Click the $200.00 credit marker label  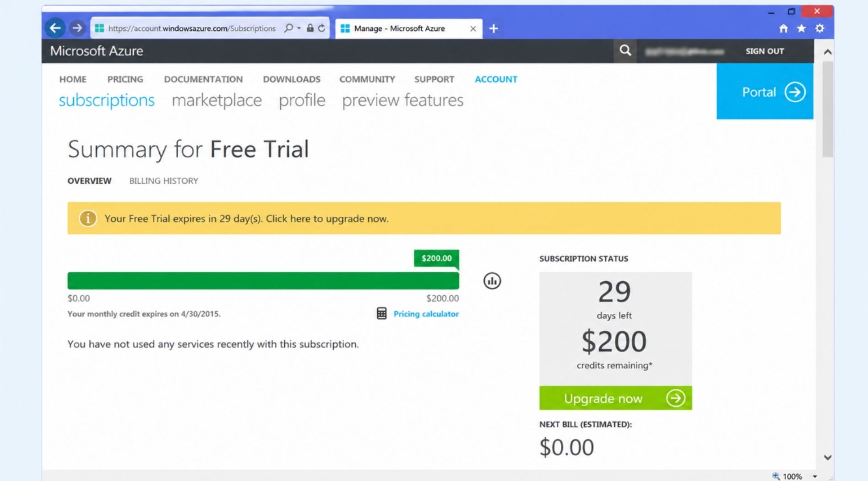coord(437,258)
